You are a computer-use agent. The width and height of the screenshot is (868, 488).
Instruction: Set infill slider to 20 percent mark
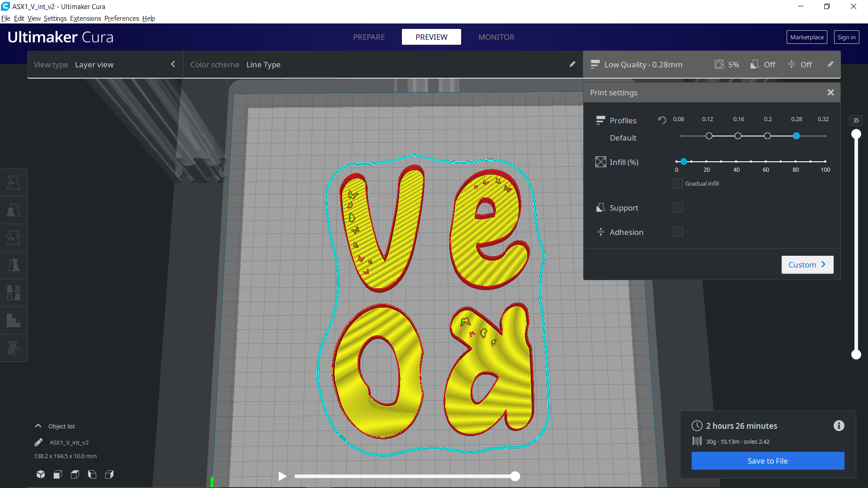pos(706,161)
